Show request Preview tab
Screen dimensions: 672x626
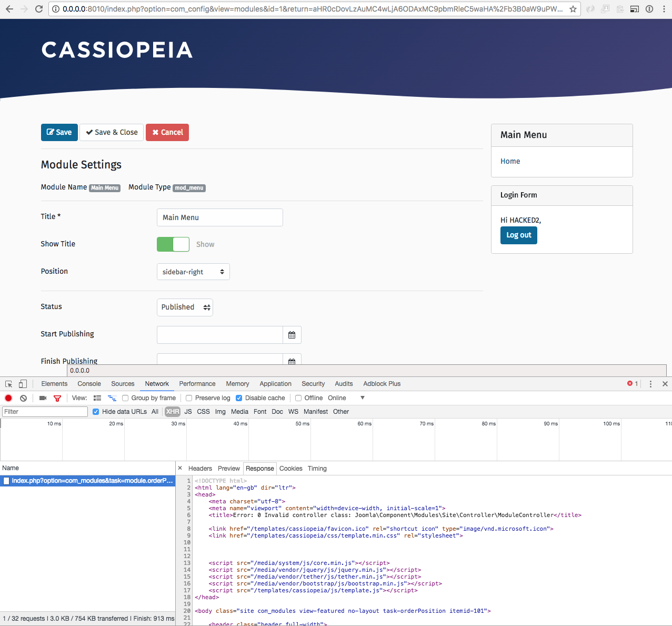[x=229, y=469]
